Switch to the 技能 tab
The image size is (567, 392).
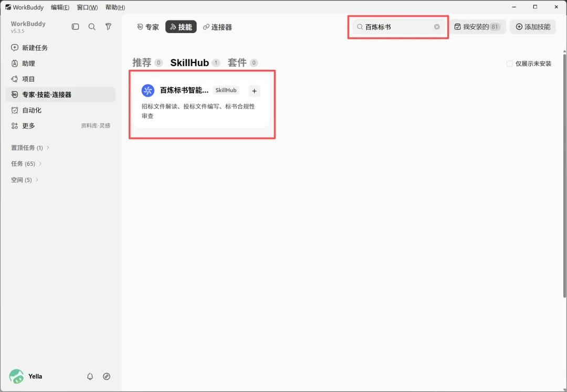(181, 27)
